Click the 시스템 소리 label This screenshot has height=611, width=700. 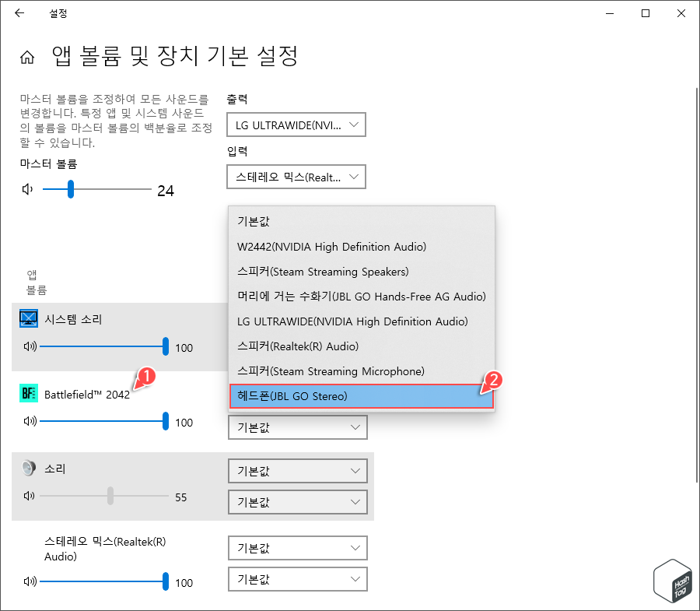pyautogui.click(x=73, y=319)
